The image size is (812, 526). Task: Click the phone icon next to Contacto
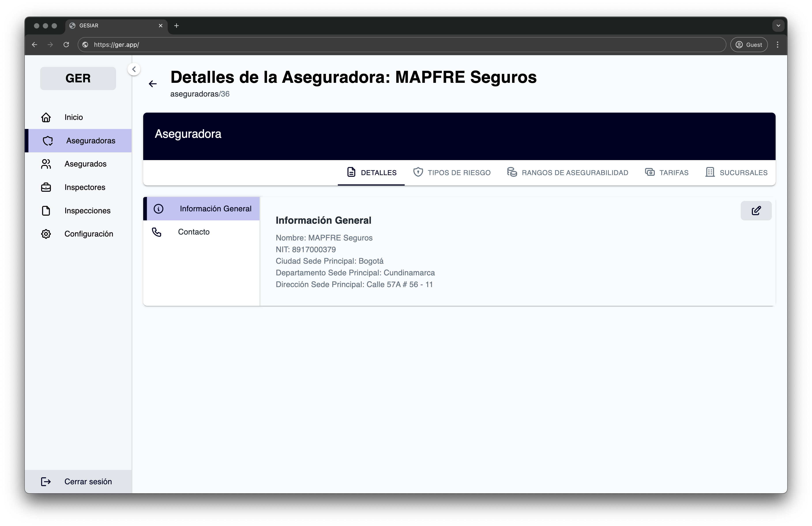157,232
